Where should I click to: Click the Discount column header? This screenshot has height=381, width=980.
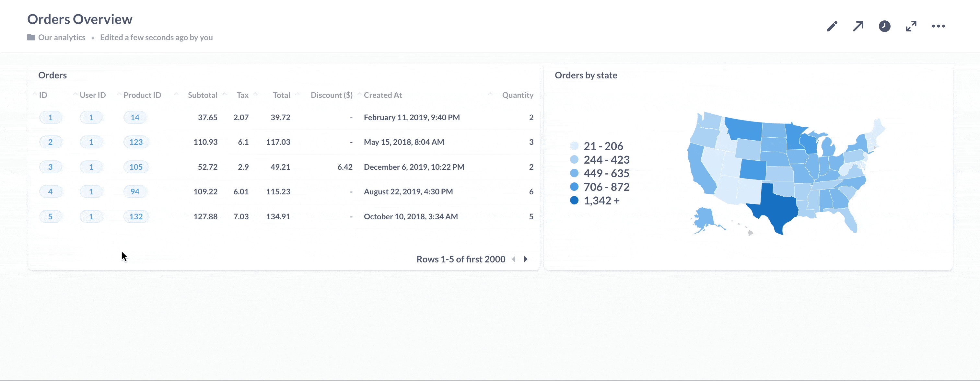[x=331, y=95]
